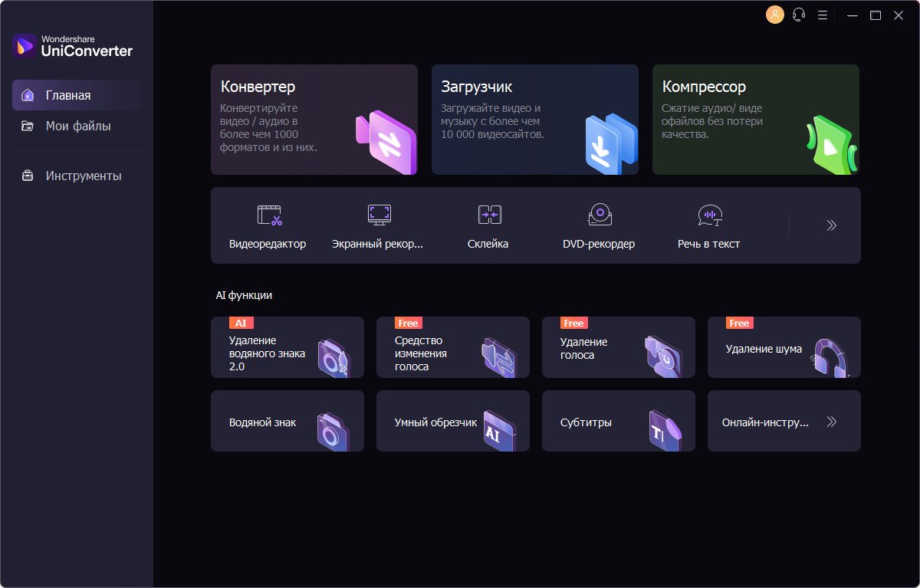Screen dimensions: 920x588
Task: Open Мои файлы in the sidebar
Action: (76, 126)
